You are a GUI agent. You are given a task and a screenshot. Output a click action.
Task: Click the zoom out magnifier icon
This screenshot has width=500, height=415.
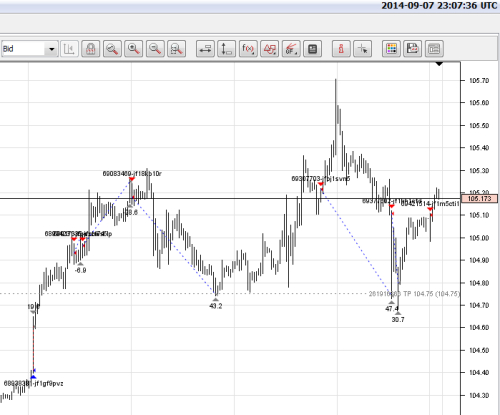point(155,49)
